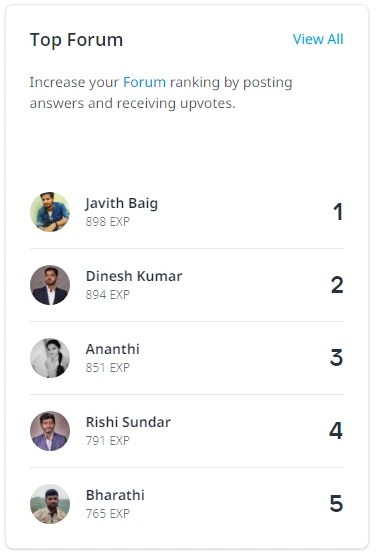Open Javith Baig's name entry
Viewport: 378px width, 553px height.
121,203
